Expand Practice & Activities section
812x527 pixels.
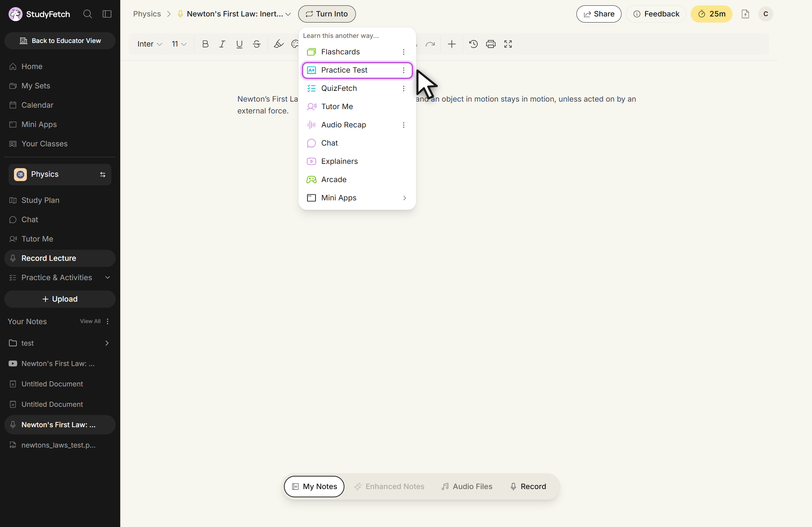tap(60, 278)
